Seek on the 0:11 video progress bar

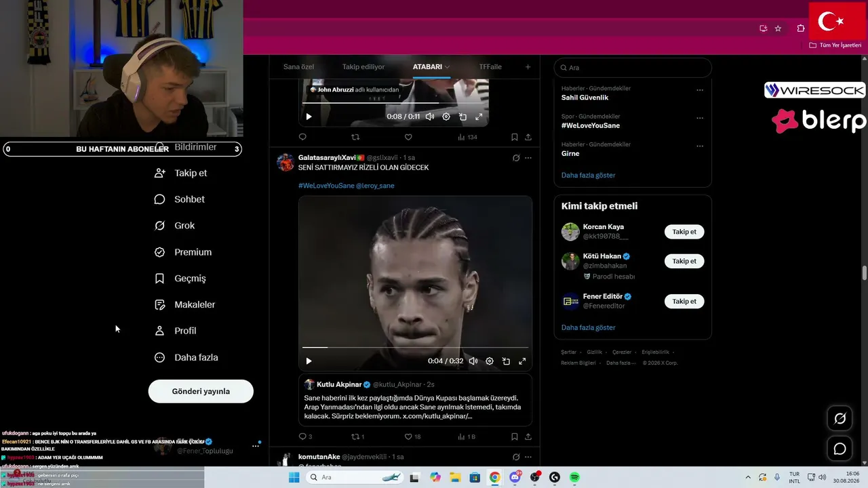pyautogui.click(x=393, y=103)
